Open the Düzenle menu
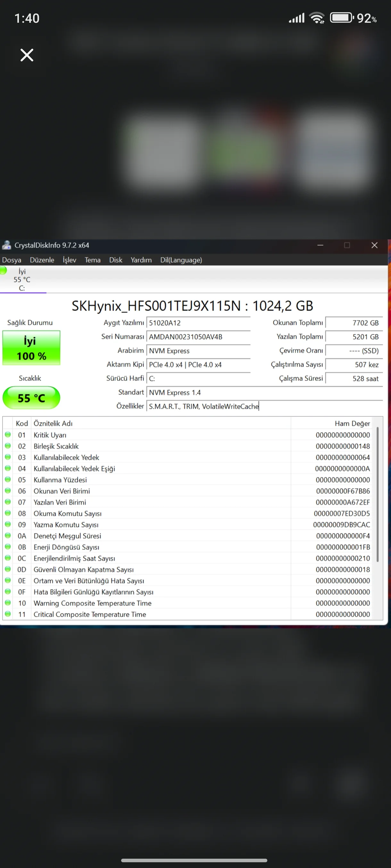 42,260
